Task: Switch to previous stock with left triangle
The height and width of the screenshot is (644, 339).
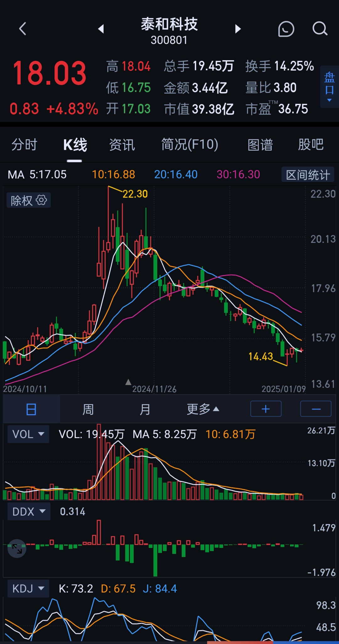Action: pos(101,29)
